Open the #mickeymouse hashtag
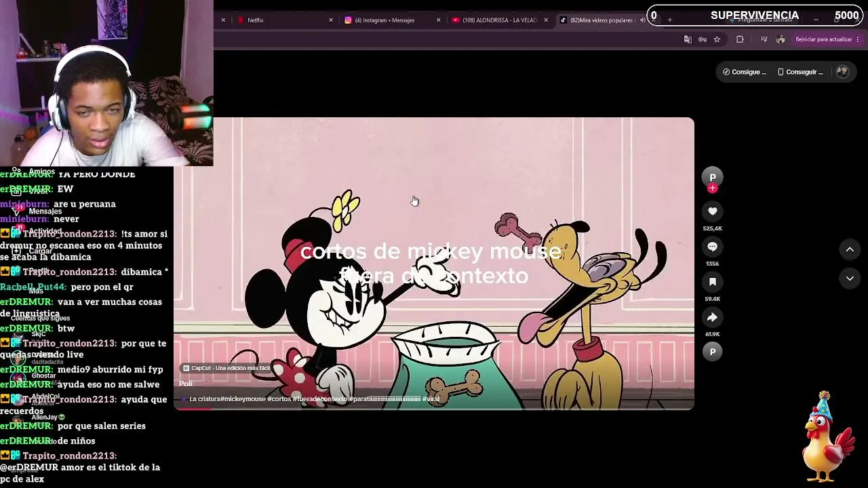868x488 pixels. (x=242, y=399)
